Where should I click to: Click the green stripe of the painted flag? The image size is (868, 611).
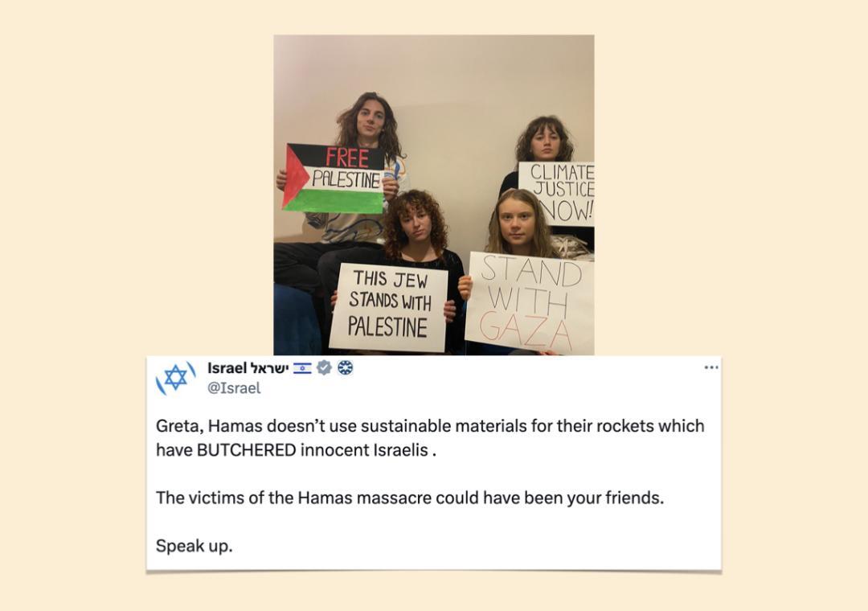(x=341, y=202)
